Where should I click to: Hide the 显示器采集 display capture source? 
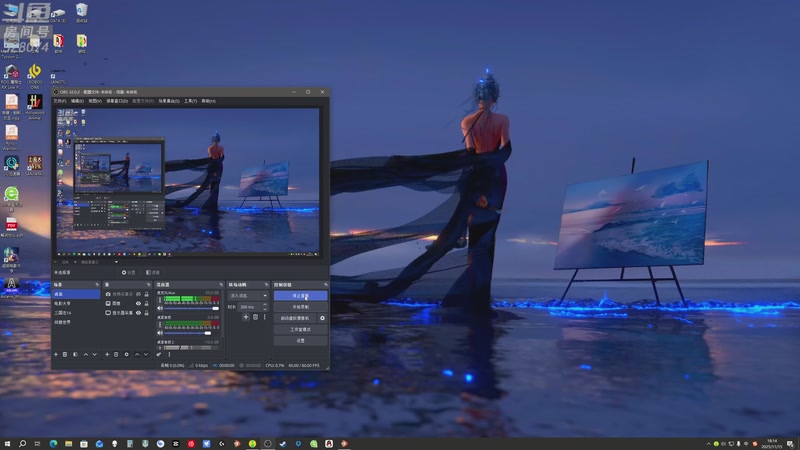138,313
